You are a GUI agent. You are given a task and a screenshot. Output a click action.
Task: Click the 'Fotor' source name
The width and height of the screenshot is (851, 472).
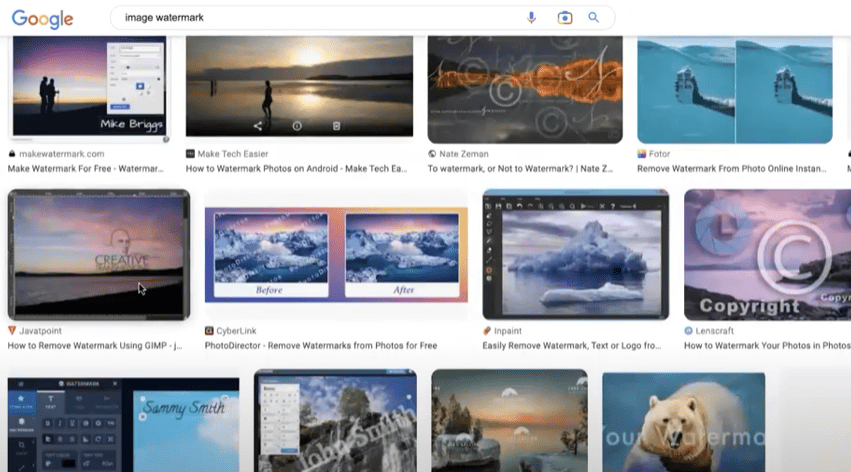click(x=659, y=154)
